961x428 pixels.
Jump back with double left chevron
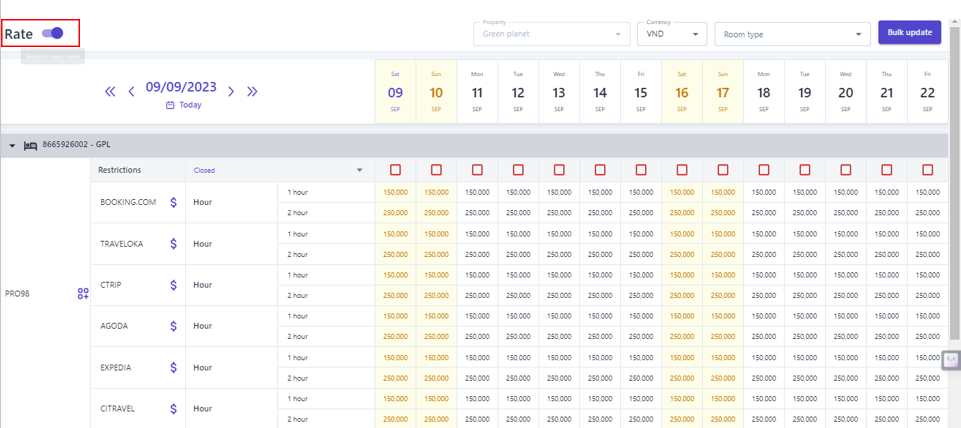tap(110, 92)
